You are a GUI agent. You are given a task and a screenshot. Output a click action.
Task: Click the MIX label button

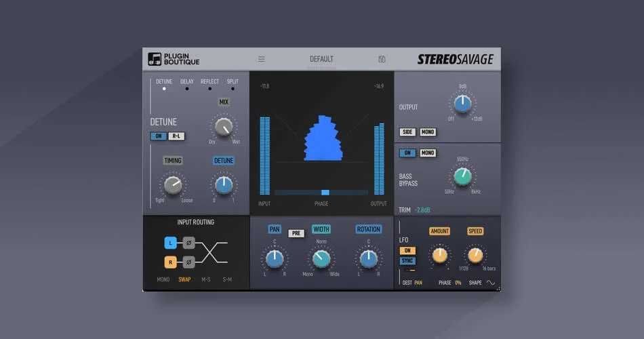pos(224,102)
